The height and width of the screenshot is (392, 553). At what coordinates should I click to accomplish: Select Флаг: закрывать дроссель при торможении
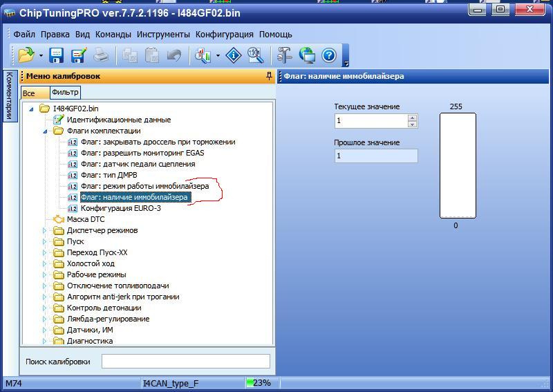[x=158, y=142]
